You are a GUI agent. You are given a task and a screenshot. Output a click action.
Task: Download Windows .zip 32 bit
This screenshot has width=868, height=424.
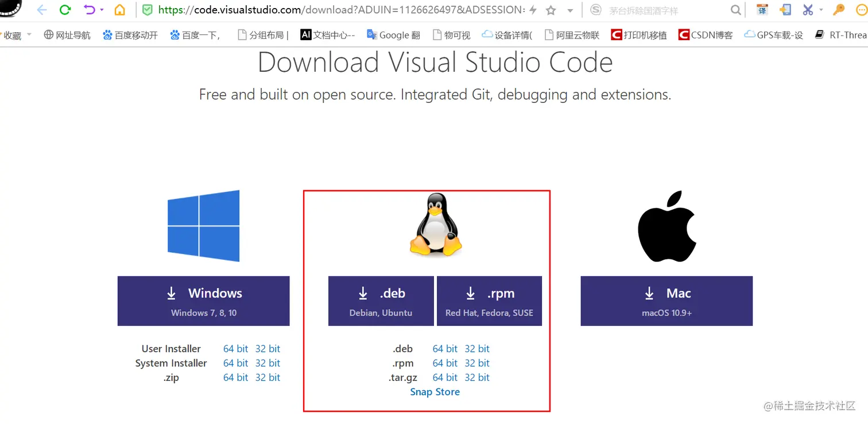(x=268, y=377)
